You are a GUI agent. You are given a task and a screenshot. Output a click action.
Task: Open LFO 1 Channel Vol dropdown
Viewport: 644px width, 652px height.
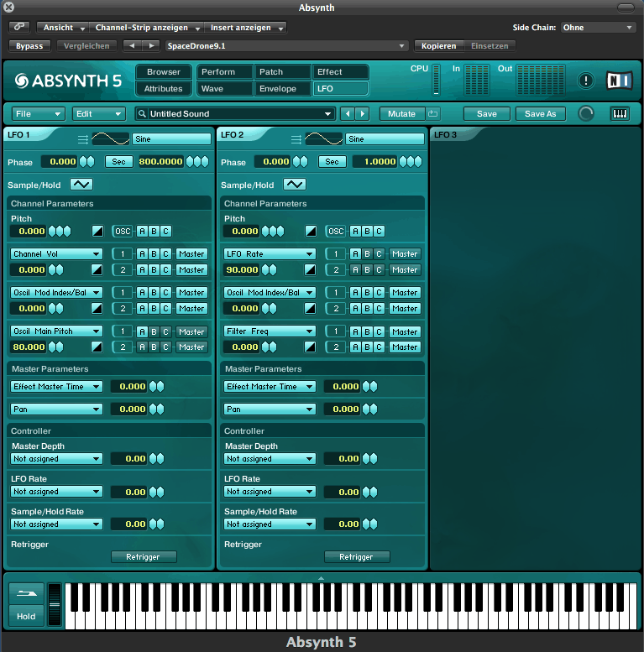tap(56, 253)
